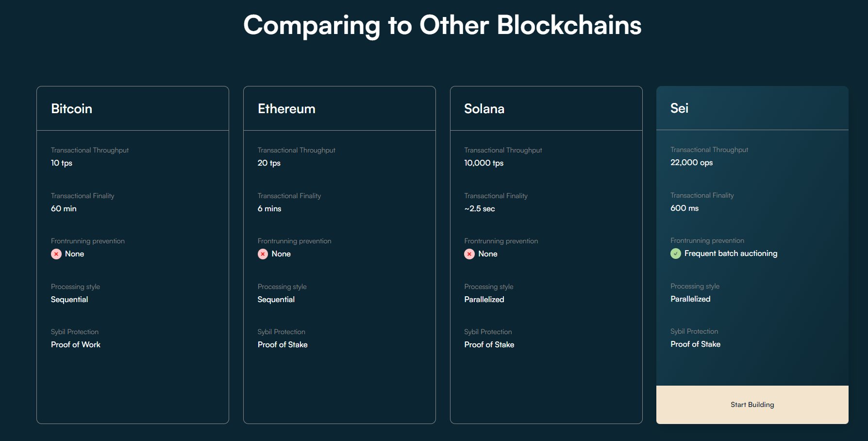
Task: Click Solana's 10,000 tps throughput value
Action: tap(484, 163)
